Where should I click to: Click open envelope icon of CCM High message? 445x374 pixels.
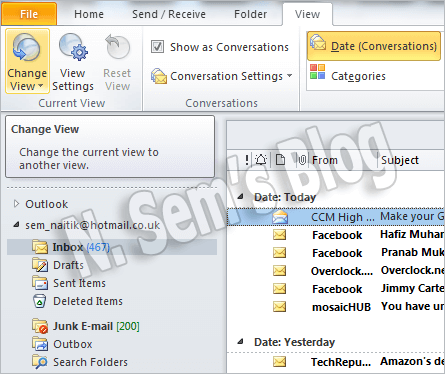tap(280, 217)
